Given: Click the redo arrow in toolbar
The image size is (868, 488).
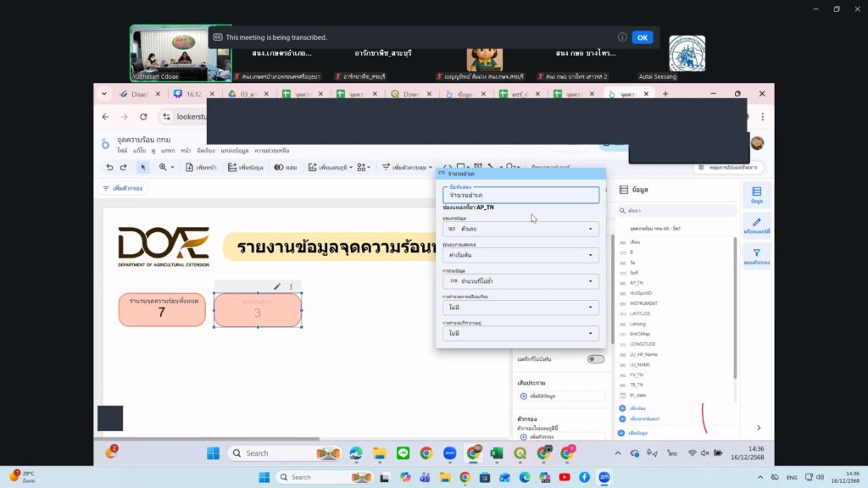Looking at the screenshot, I should (x=124, y=168).
